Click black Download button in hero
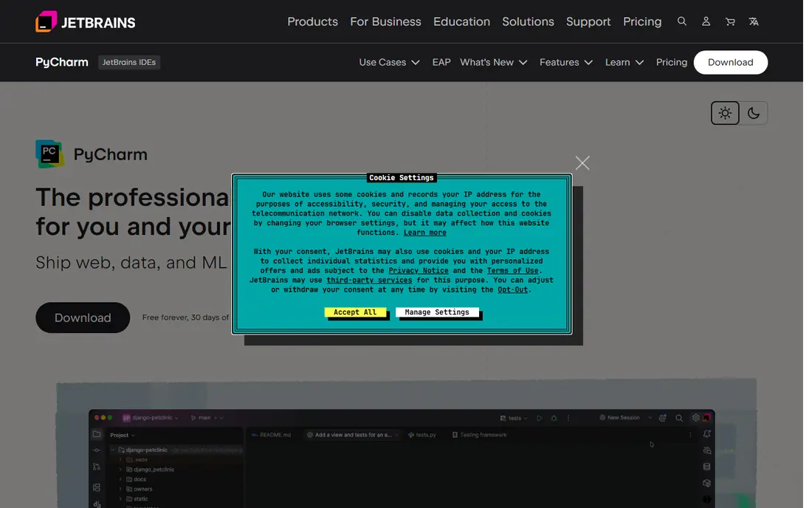Screen dimensions: 812x508 point(83,317)
